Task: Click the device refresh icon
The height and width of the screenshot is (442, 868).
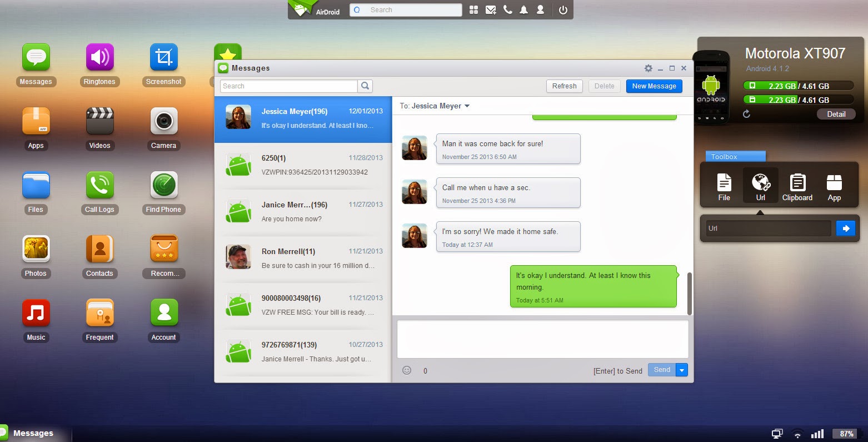Action: [746, 114]
